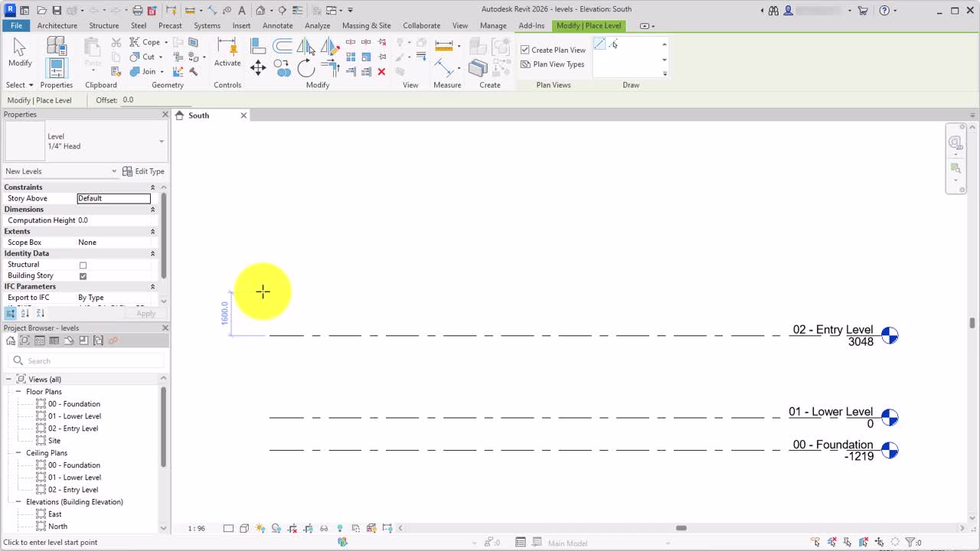This screenshot has width=980, height=551.
Task: Select the East elevation view
Action: coord(55,514)
